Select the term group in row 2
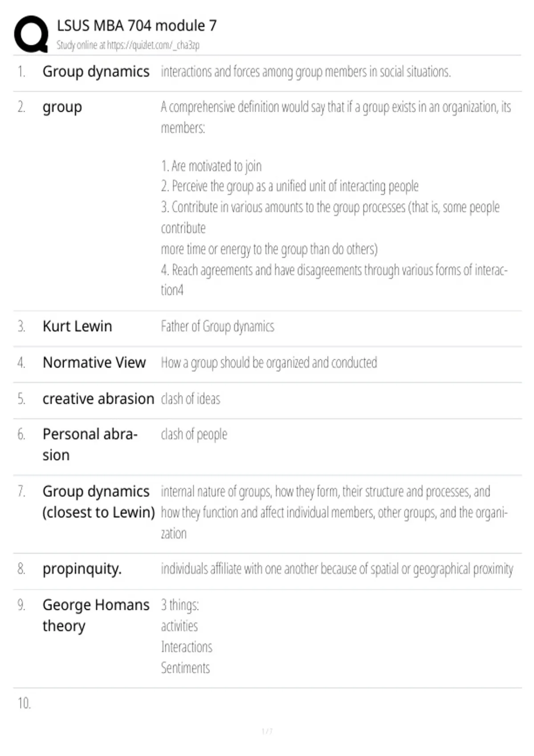The height and width of the screenshot is (756, 534). pos(62,108)
